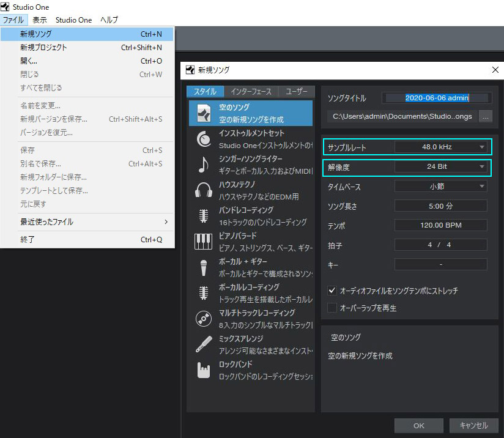Select the ミックスアレンジ template title
The image size is (504, 438).
[241, 339]
